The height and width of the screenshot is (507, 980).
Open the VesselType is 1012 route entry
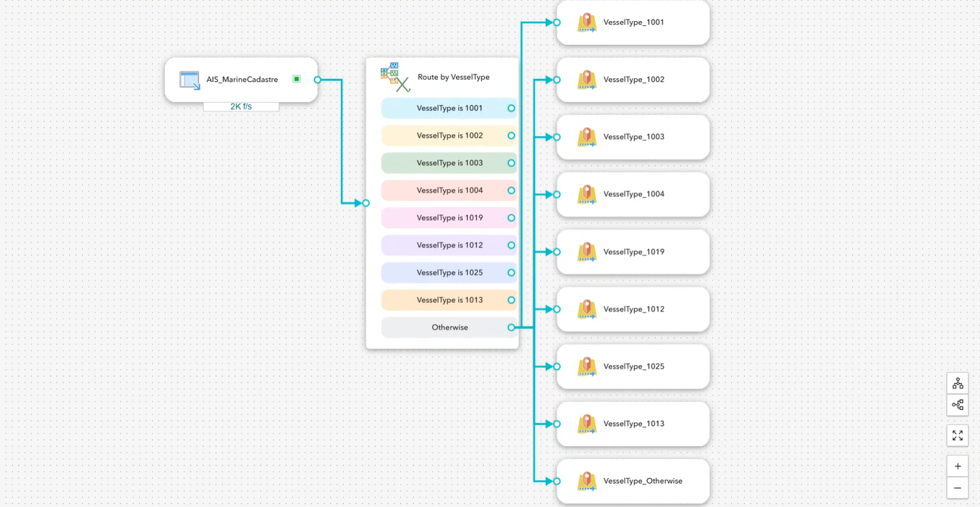pyautogui.click(x=449, y=245)
